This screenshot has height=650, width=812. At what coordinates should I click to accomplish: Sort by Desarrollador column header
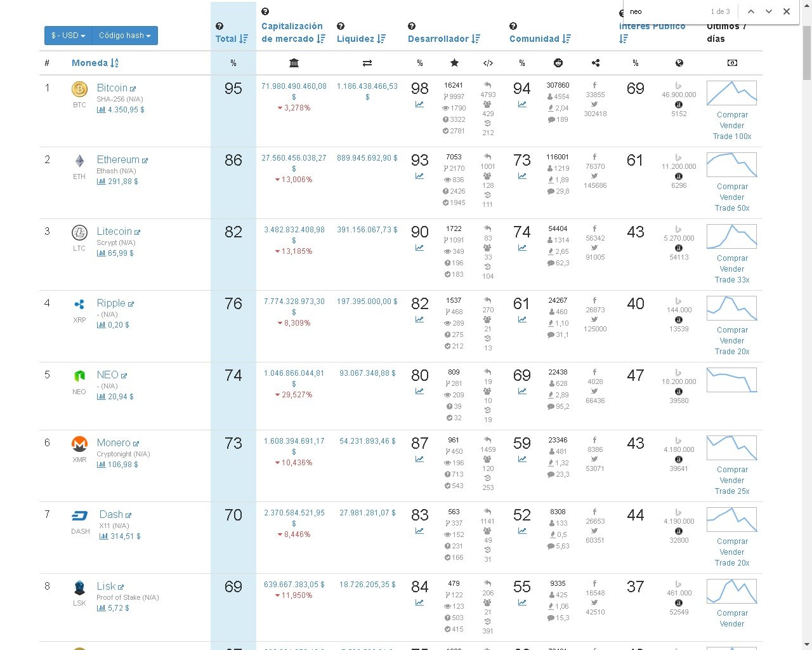point(444,39)
